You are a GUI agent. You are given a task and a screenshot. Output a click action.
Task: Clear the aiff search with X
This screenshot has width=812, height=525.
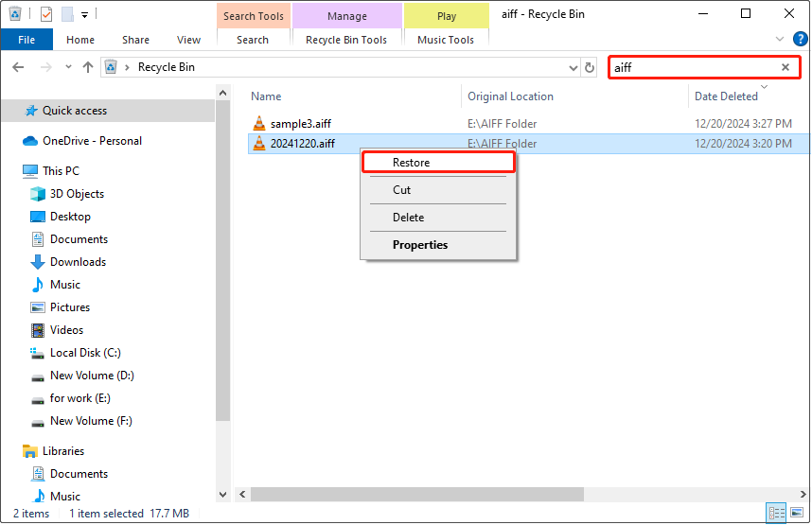point(786,67)
